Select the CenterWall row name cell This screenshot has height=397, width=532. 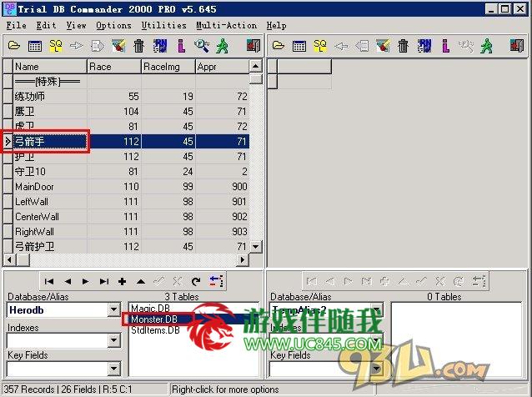tap(50, 217)
